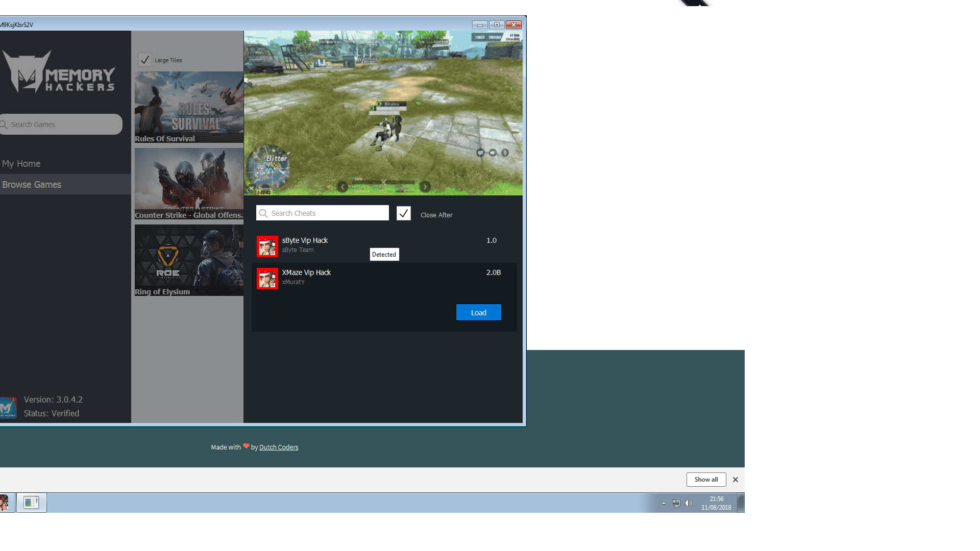Click the Status: Verified text
The height and width of the screenshot is (551, 980).
(52, 413)
